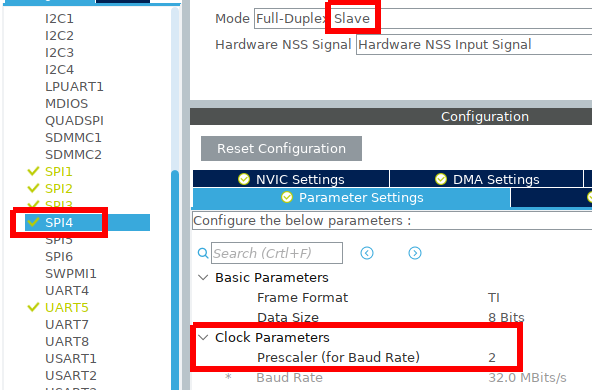Click the peripheral list vertical scrollbar
The image size is (592, 390).
(175, 279)
